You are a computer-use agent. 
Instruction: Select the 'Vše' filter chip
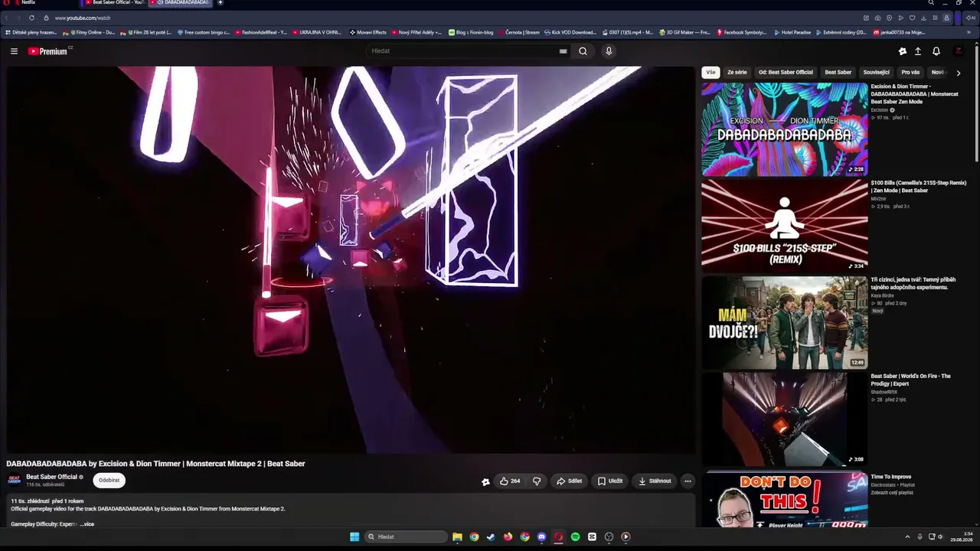(x=710, y=73)
